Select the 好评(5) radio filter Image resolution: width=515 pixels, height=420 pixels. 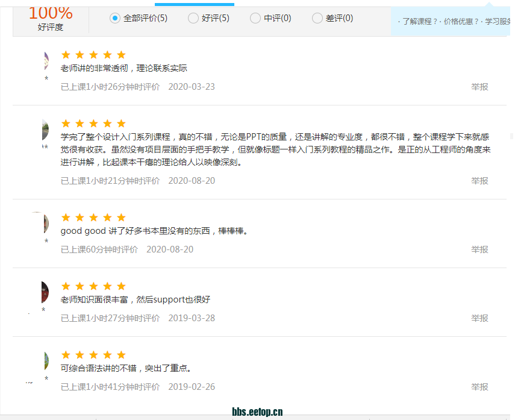point(193,19)
